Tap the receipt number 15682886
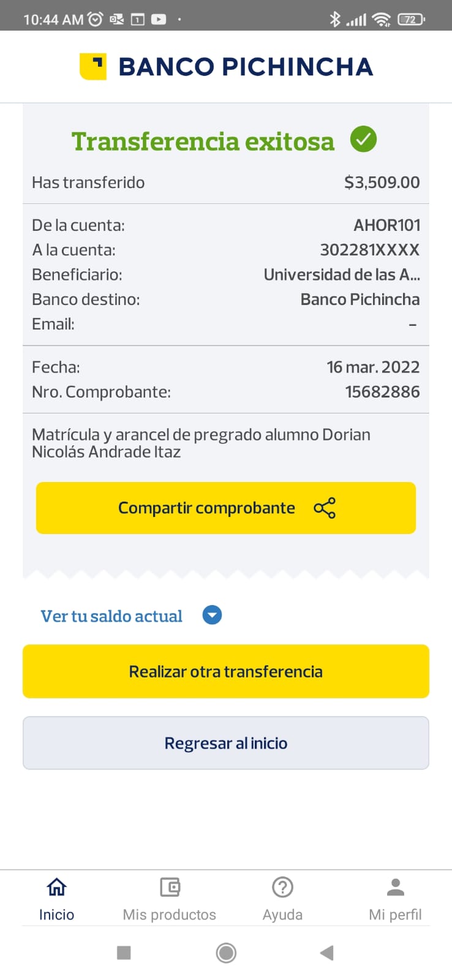Viewport: 452px width, 980px height. pos(382,392)
